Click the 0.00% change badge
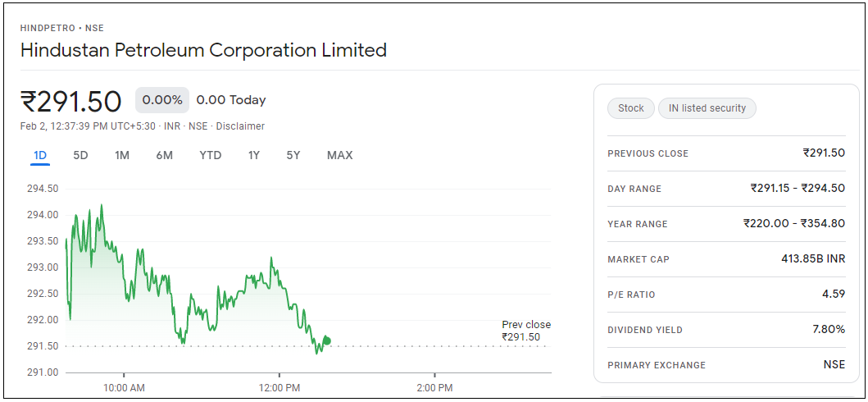The image size is (868, 402). point(162,100)
